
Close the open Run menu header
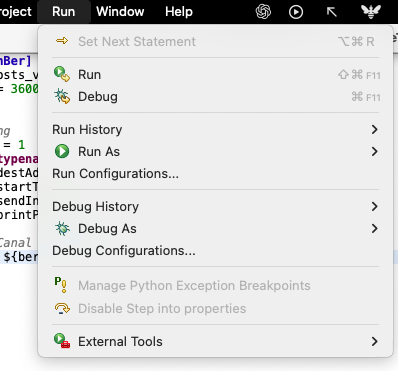point(64,12)
